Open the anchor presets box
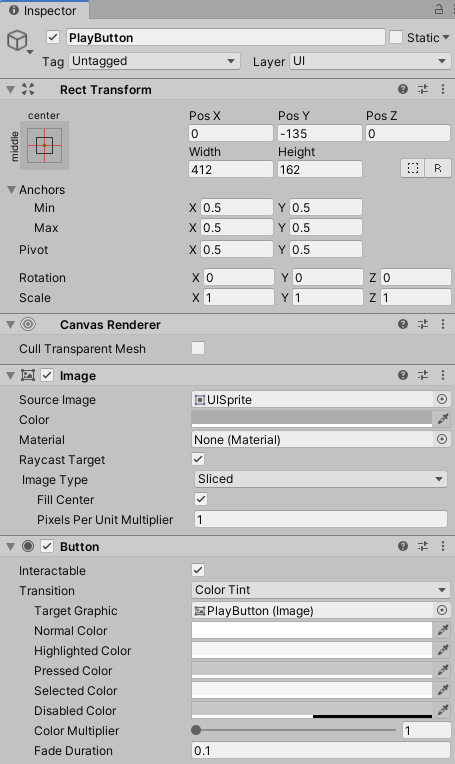This screenshot has width=455, height=764. 44,145
